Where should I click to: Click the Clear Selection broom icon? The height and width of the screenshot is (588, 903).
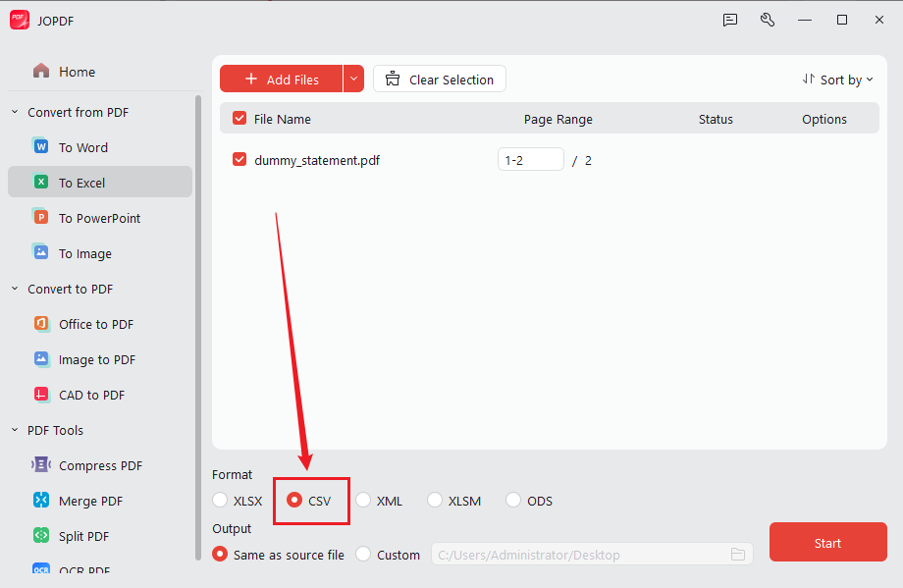tap(393, 79)
